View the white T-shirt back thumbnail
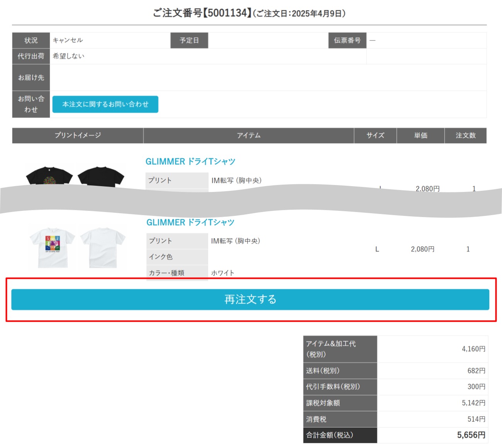 pyautogui.click(x=103, y=247)
